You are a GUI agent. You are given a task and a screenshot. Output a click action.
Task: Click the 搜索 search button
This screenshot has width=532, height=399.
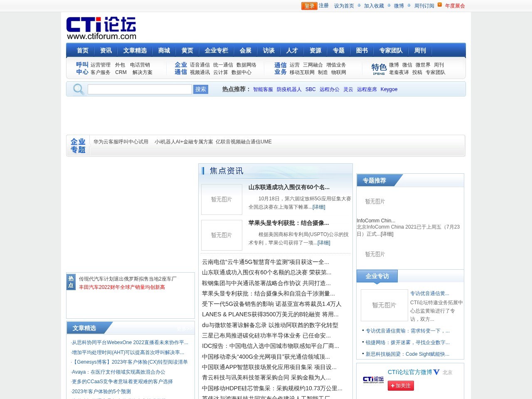(x=201, y=89)
